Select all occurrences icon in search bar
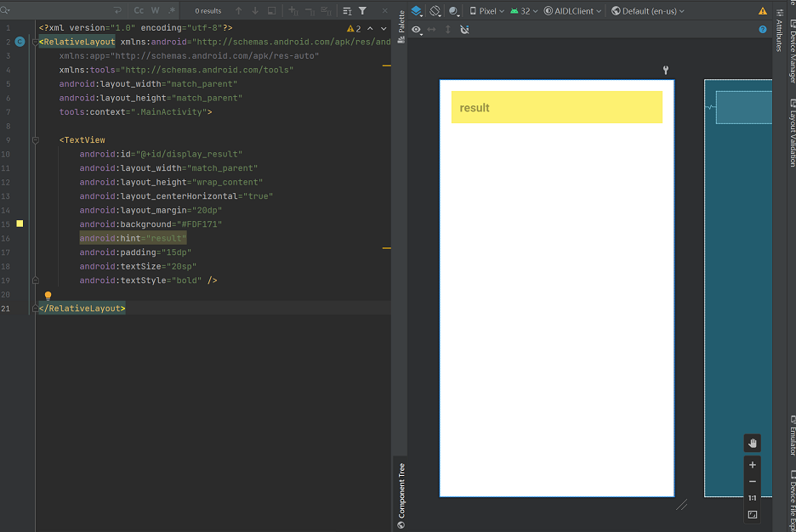The height and width of the screenshot is (532, 796). coord(327,11)
